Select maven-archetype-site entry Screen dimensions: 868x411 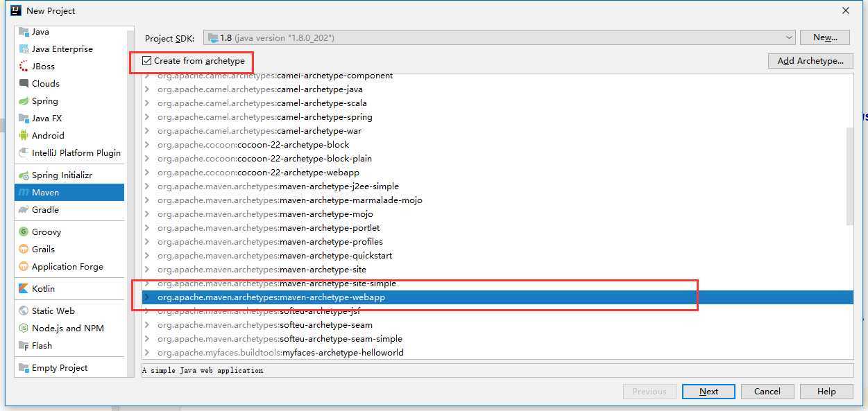tap(262, 270)
